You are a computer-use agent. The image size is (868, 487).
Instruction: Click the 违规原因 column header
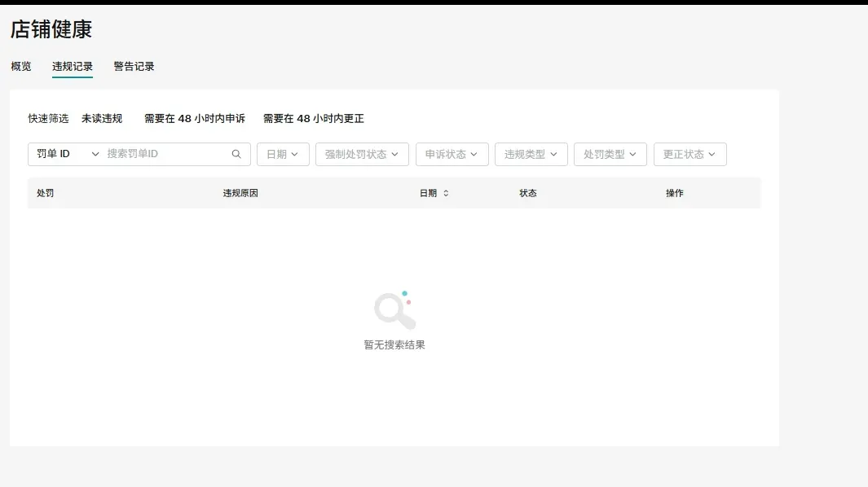click(240, 193)
